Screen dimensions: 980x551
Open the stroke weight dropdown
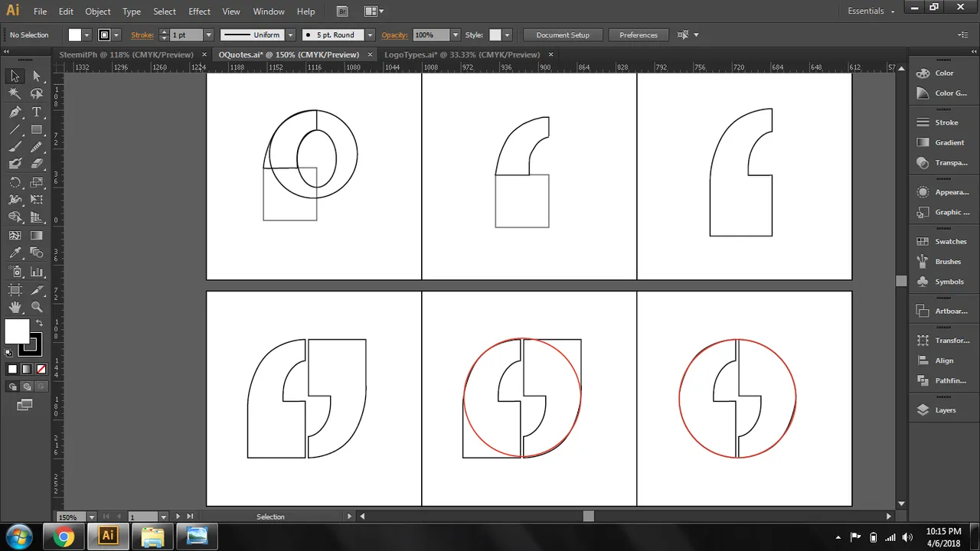[208, 35]
